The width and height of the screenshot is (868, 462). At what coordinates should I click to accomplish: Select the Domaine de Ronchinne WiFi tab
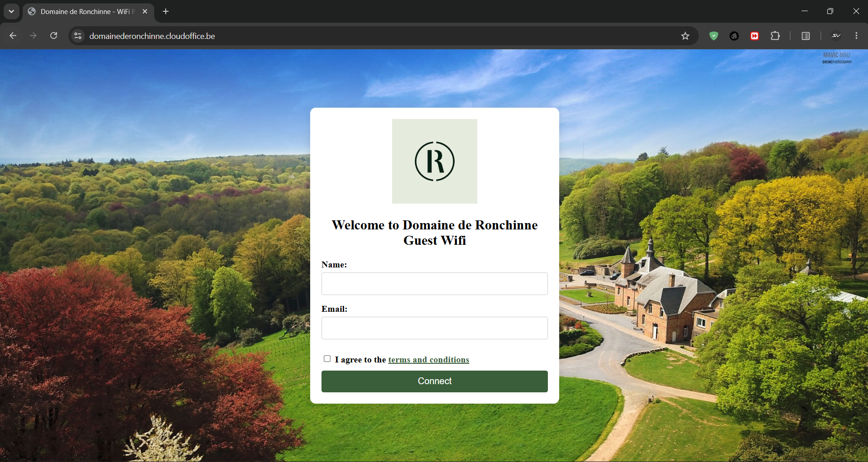(x=88, y=12)
